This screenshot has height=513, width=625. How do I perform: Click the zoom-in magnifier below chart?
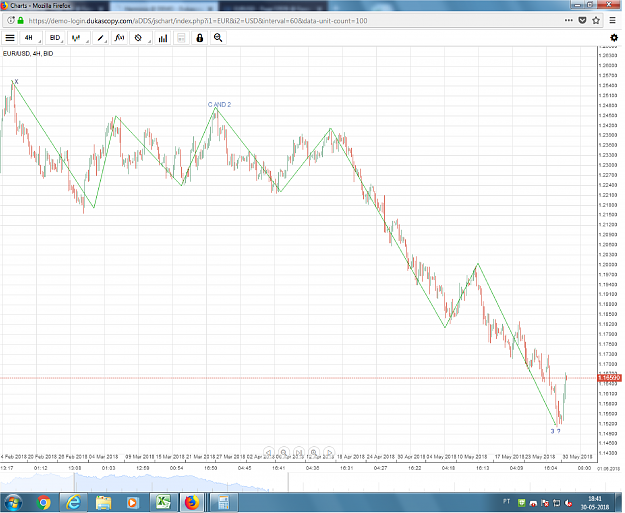(314, 452)
